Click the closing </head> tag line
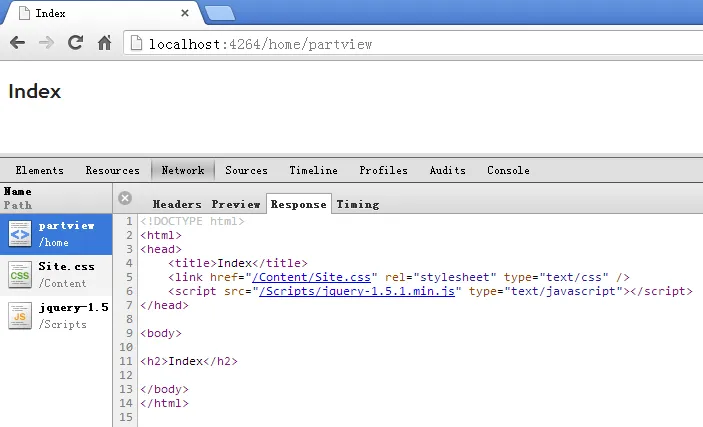703x427 pixels. pyautogui.click(x=165, y=305)
